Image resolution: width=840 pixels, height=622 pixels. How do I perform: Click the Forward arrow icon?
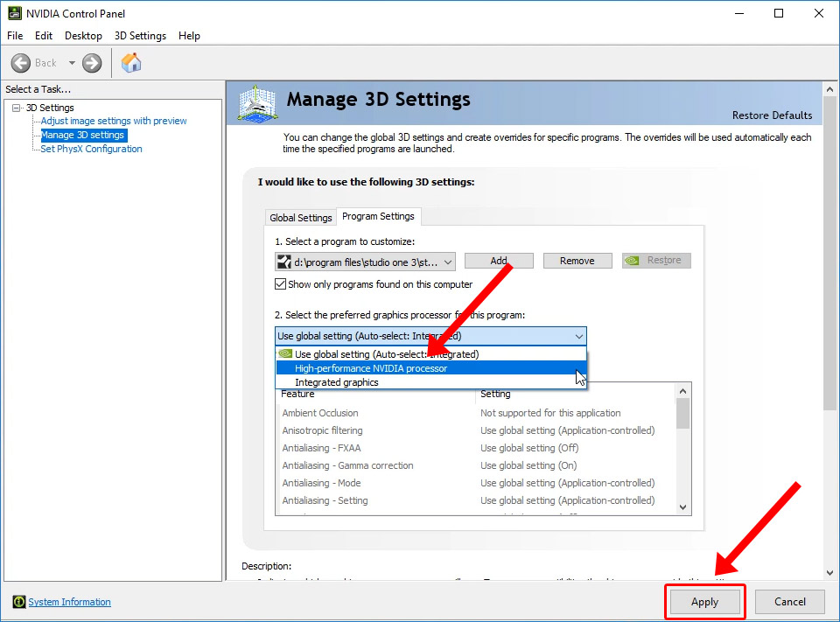point(92,63)
